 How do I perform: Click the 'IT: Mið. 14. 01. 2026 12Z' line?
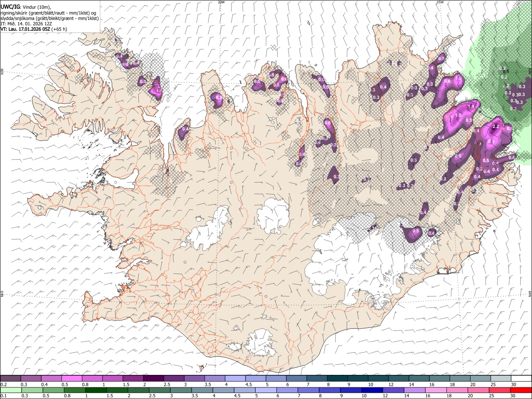[26, 24]
